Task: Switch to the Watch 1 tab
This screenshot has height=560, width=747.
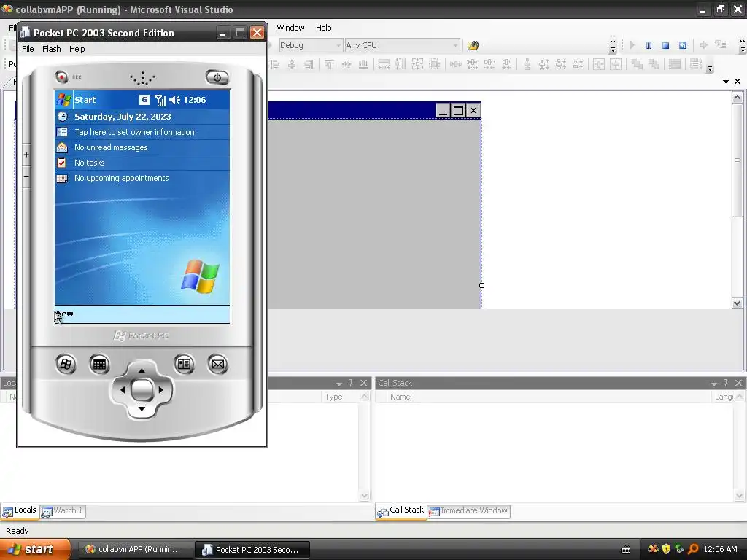Action: (63, 511)
